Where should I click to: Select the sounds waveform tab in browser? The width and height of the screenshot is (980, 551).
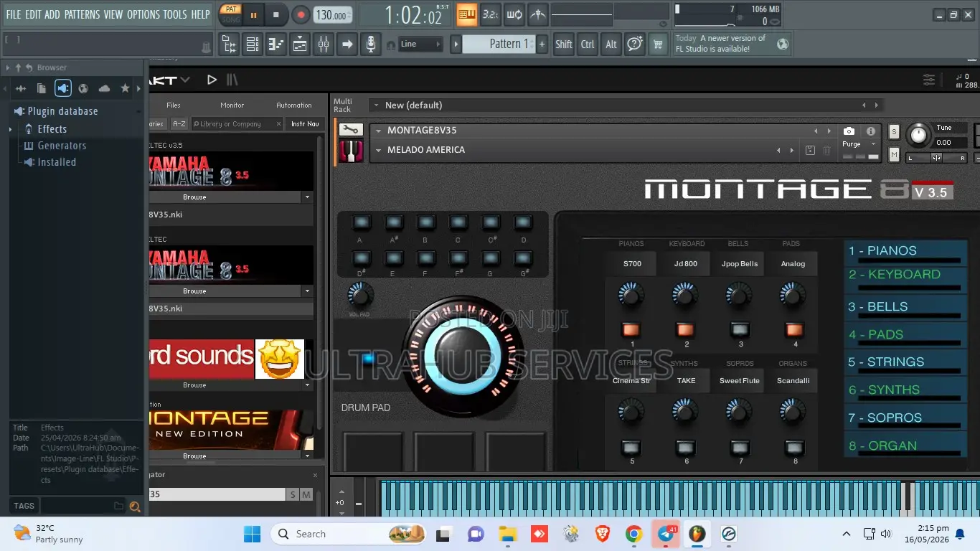pos(21,88)
